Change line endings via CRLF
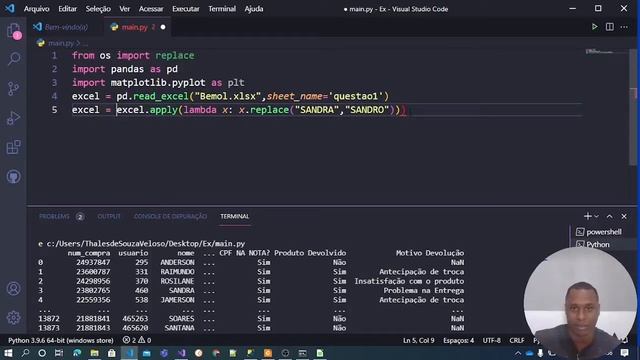The width and height of the screenshot is (640, 360). 517,340
